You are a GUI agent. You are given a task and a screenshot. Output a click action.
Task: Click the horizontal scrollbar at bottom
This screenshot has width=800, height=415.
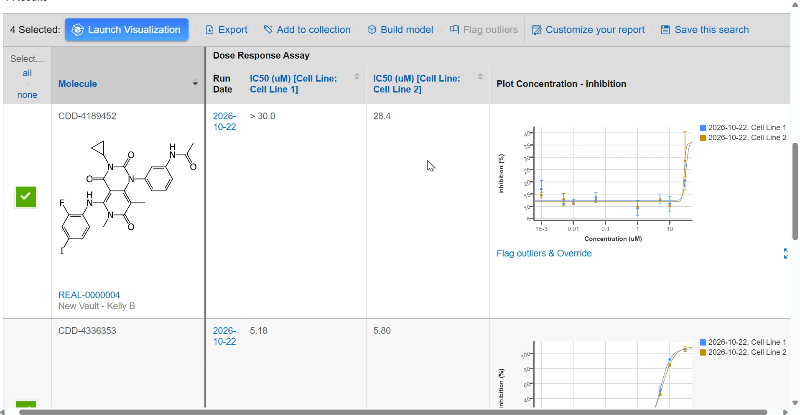[393, 412]
